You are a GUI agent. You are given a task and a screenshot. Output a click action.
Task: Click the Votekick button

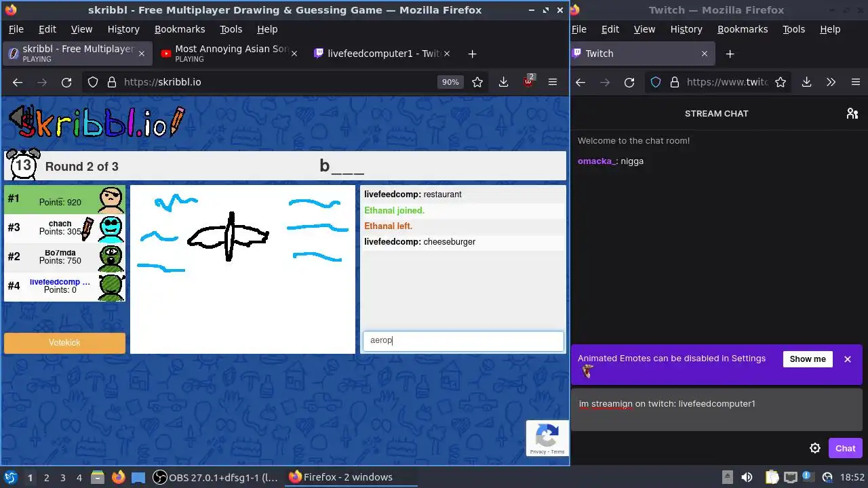click(64, 343)
